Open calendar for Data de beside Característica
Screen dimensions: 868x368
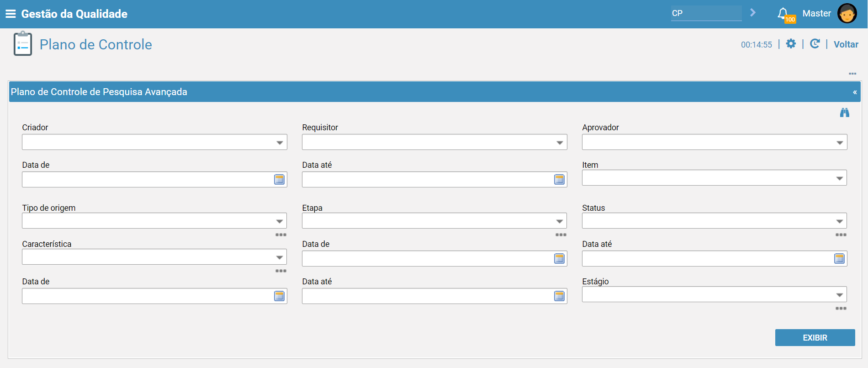559,259
